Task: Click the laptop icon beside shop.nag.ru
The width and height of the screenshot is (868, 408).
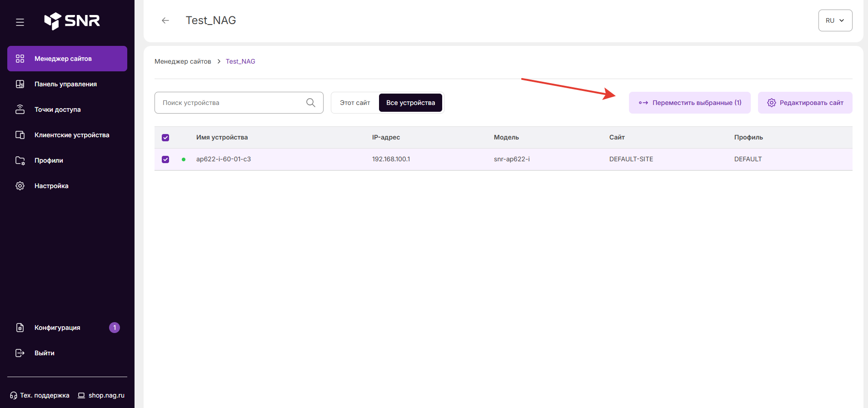Action: 81,395
